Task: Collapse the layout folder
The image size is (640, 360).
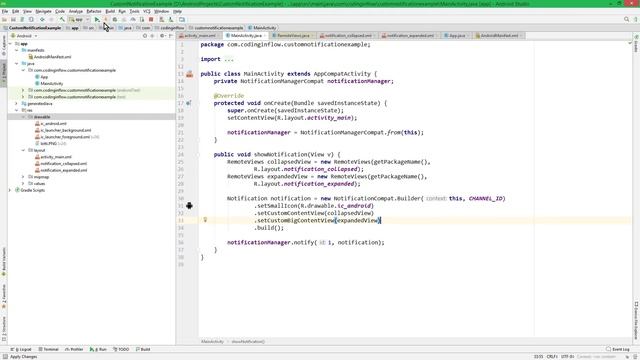Action: coord(23,150)
